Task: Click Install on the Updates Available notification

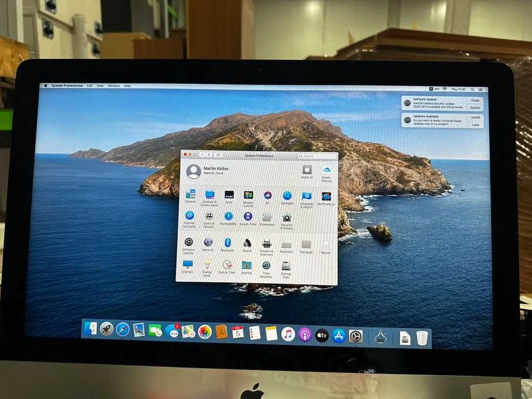Action: (x=476, y=117)
